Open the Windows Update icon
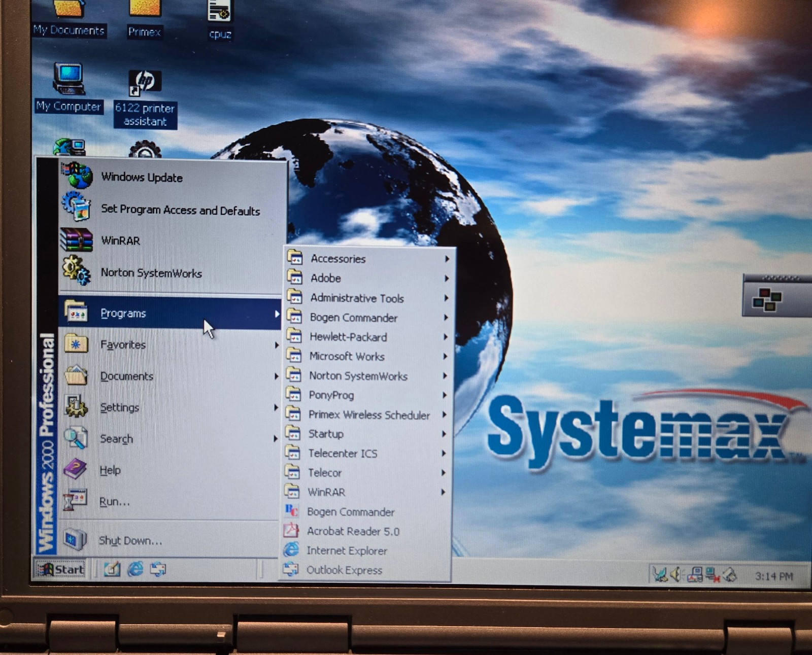The image size is (812, 655). point(77,176)
